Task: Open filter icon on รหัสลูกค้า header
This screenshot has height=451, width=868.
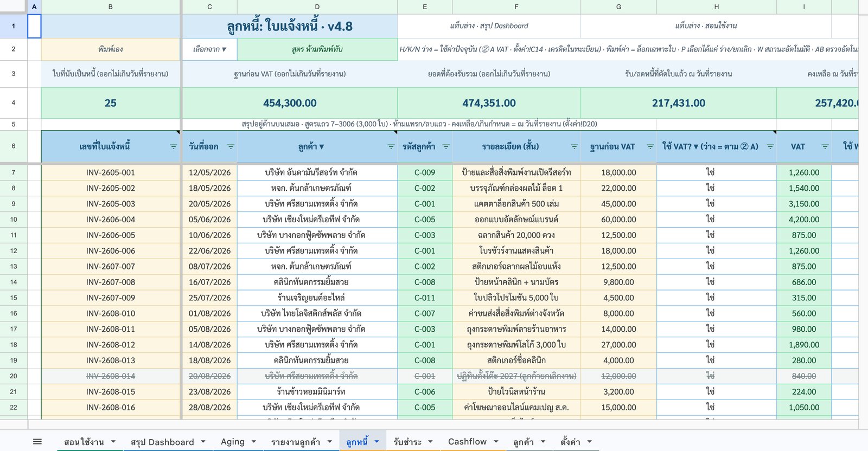Action: (446, 146)
